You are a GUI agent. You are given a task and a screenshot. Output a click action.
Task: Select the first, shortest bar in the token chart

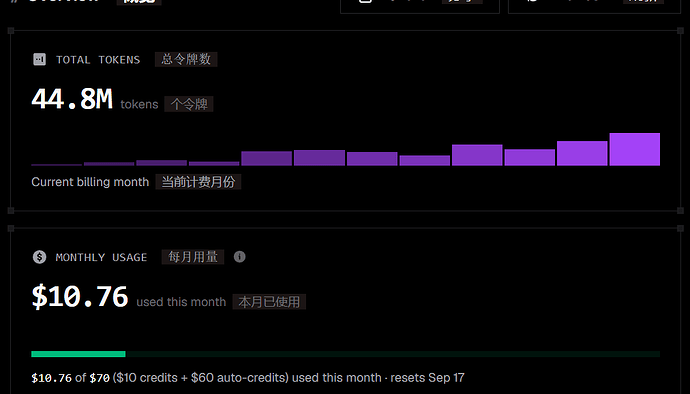pos(56,165)
